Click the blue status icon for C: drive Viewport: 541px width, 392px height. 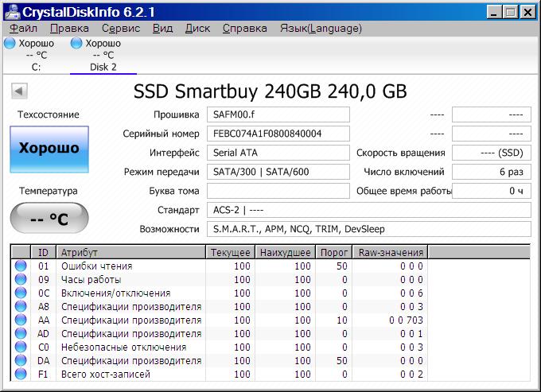[x=10, y=43]
